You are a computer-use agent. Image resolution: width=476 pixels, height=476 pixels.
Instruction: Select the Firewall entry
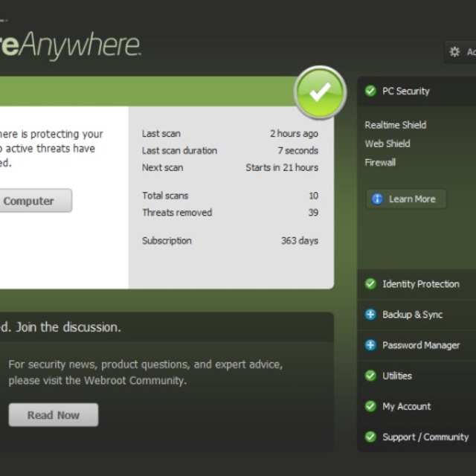(380, 162)
